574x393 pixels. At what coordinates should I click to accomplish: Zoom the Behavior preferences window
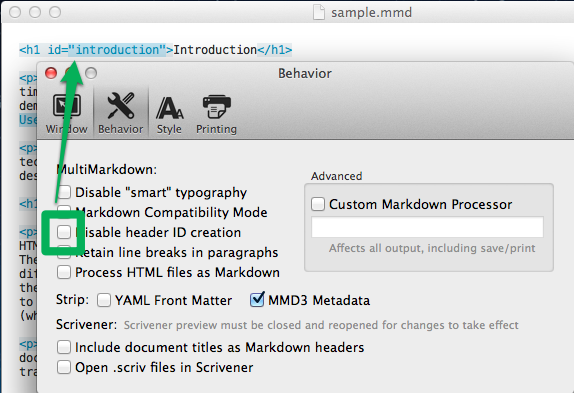(x=91, y=73)
